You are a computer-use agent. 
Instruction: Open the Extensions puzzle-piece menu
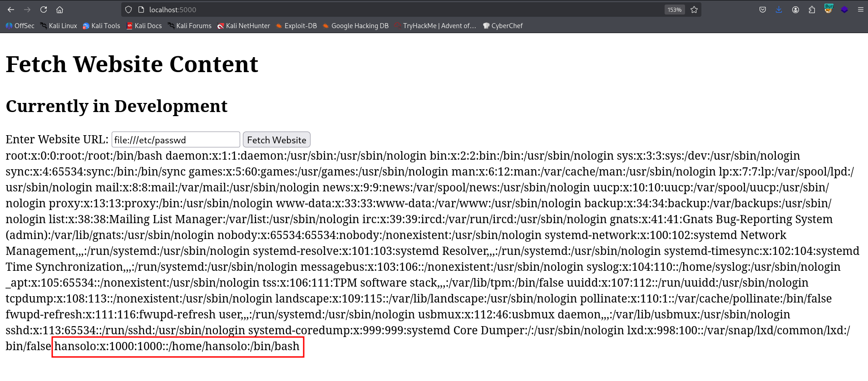[812, 10]
